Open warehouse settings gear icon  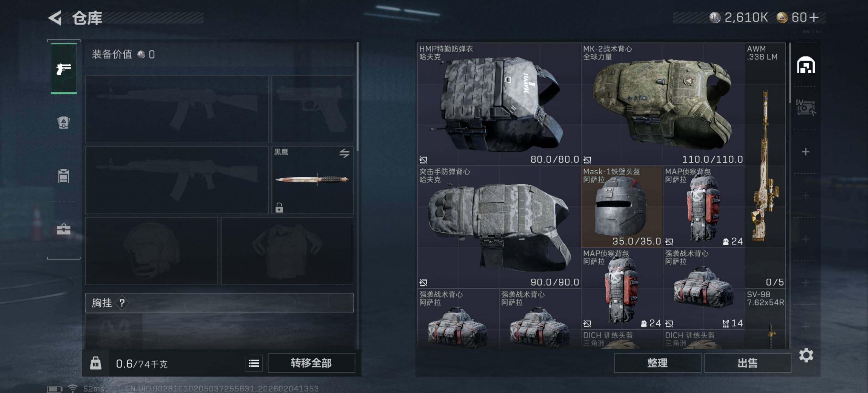click(x=806, y=355)
